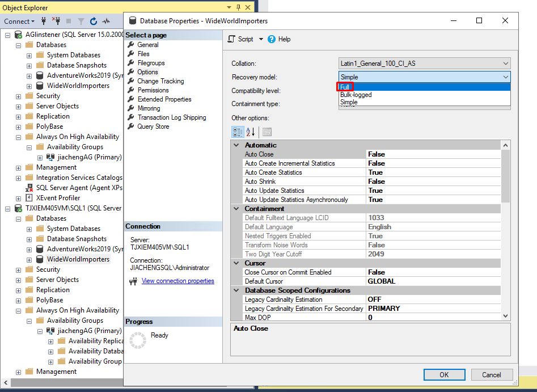Click the filter funnel icon in Object Explorer
This screenshot has height=392, width=537.
(81, 21)
